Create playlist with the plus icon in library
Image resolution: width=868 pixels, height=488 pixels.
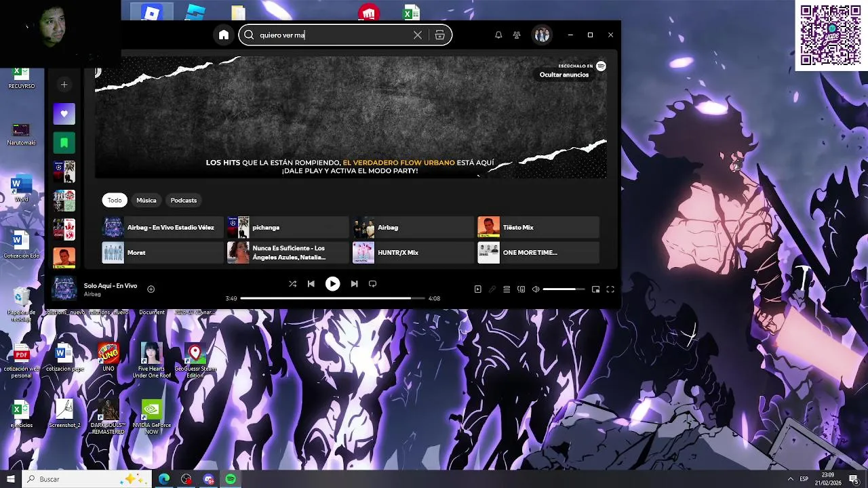[x=64, y=84]
